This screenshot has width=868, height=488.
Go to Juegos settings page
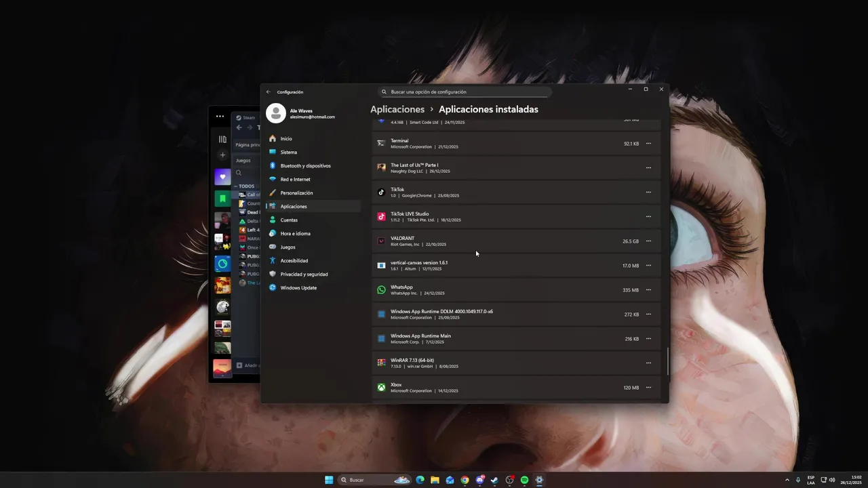314,247
